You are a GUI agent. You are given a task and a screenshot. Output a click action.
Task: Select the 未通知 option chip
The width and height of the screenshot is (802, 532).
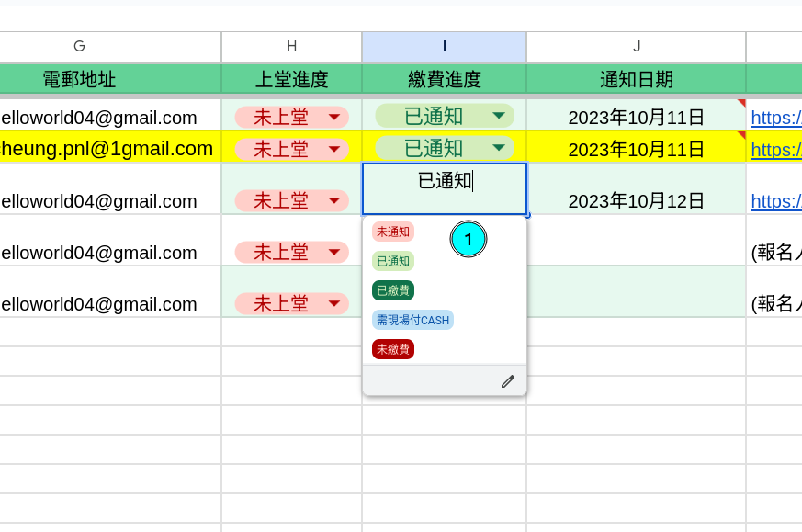[393, 232]
